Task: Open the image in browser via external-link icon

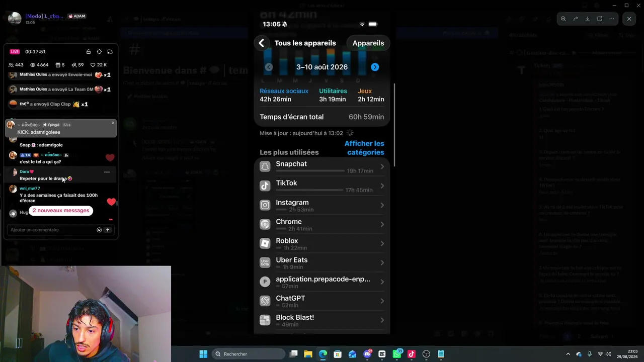Action: [x=600, y=19]
